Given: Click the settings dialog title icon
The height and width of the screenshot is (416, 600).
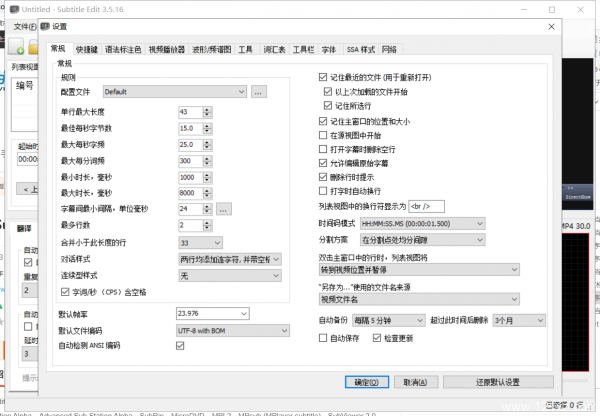Looking at the screenshot, I should (x=45, y=25).
